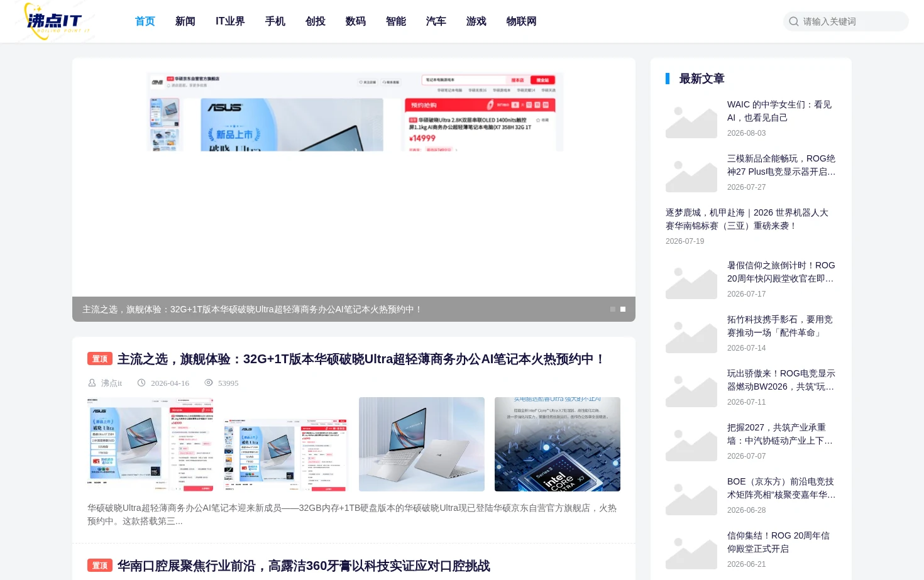924x580 pixels.
Task: Open sidebar article BOE（京东方）前沿电竞技术
Action: click(x=781, y=488)
